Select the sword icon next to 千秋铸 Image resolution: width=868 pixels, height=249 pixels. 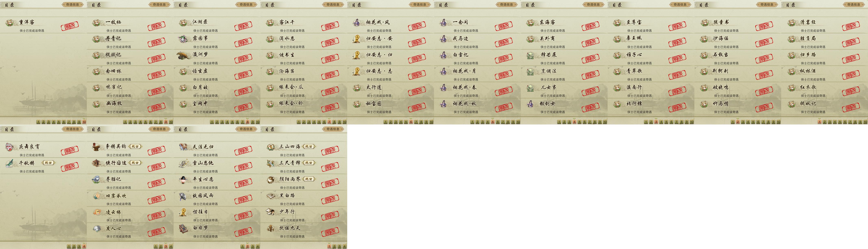tap(9, 163)
